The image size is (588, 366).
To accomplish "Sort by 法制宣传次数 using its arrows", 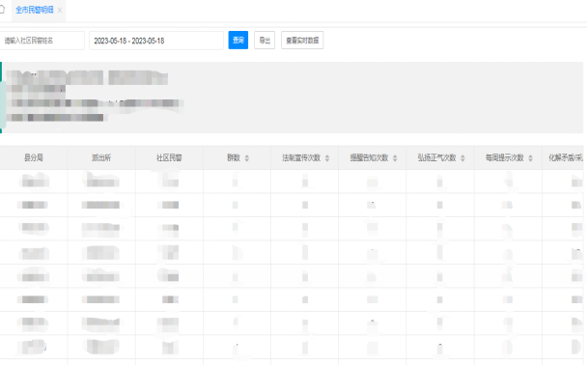I will 327,158.
